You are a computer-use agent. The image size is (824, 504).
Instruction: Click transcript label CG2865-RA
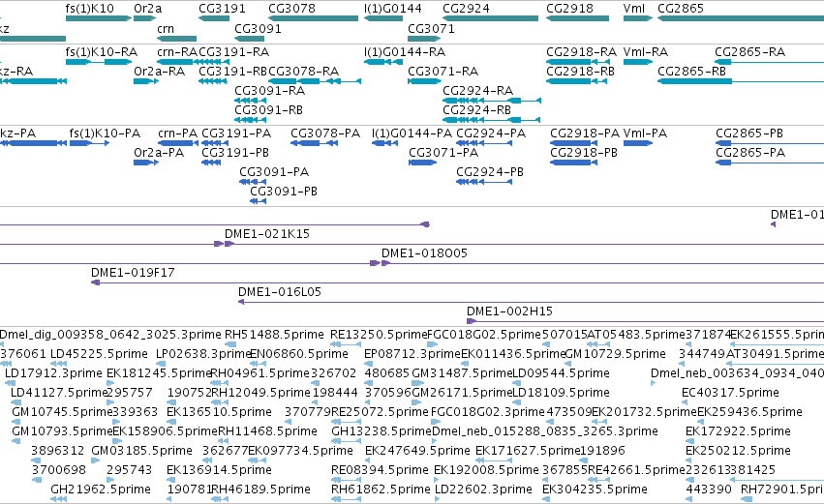[749, 52]
